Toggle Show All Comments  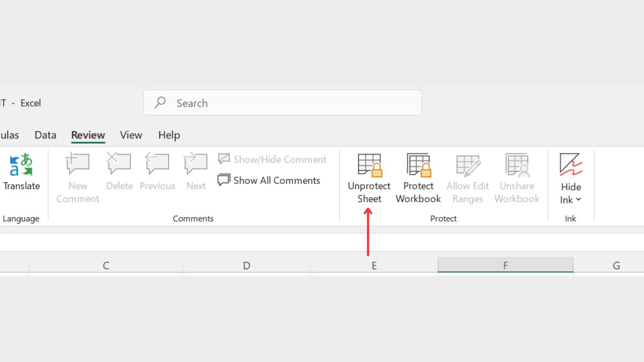tap(269, 181)
